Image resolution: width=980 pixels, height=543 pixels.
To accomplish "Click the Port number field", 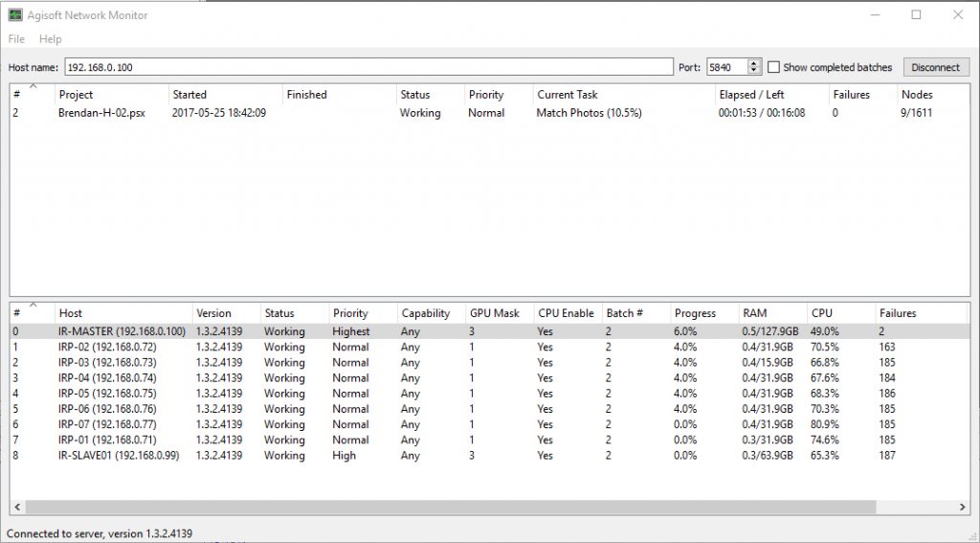I will [727, 67].
